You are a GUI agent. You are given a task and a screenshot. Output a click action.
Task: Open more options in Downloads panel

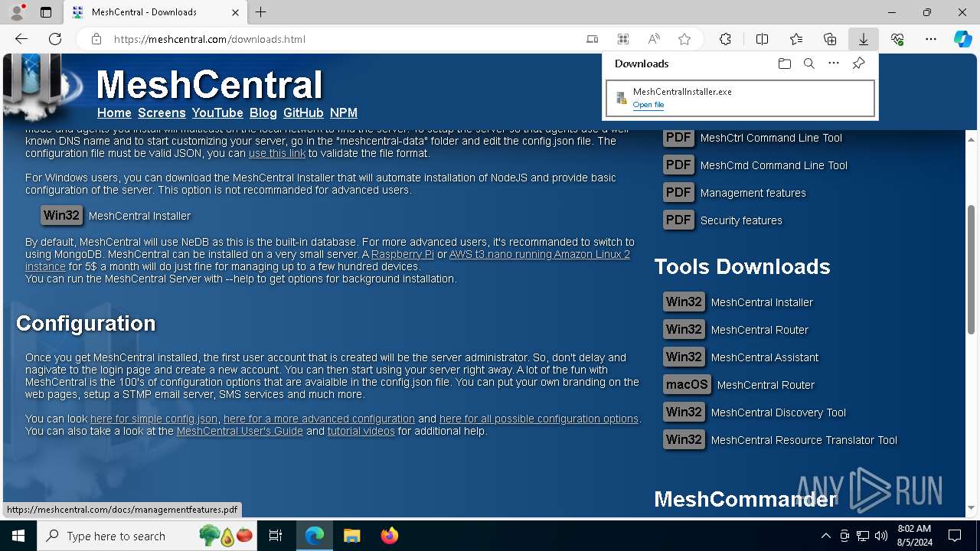(834, 64)
